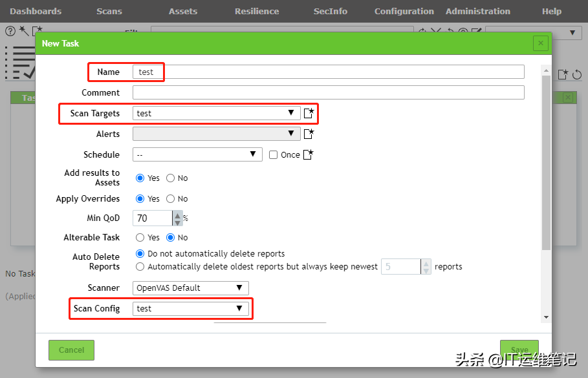Open the Scan Targets dropdown

[x=216, y=113]
